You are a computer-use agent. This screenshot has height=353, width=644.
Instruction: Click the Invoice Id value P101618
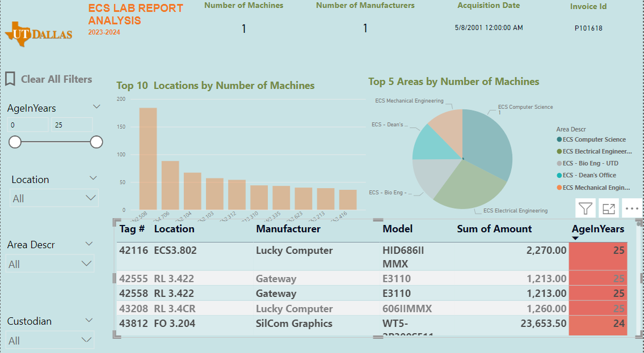click(x=588, y=28)
